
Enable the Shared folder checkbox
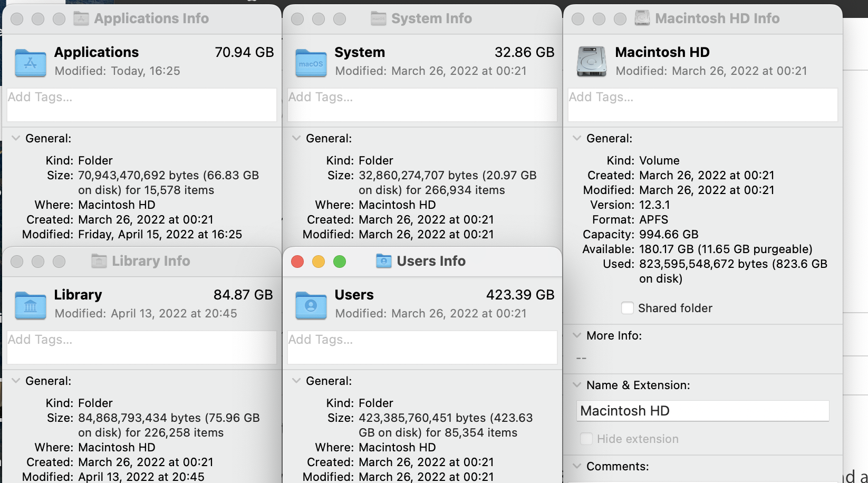628,308
